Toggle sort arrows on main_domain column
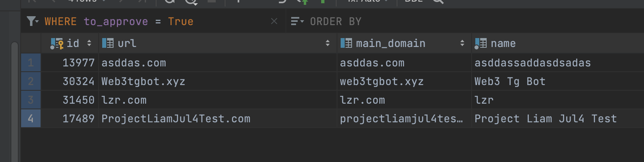Viewport: 644px width, 162px height. coord(462,43)
